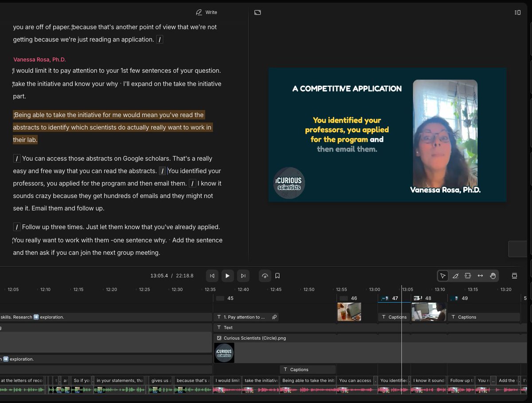Select 'because that's' word clip

192,380
